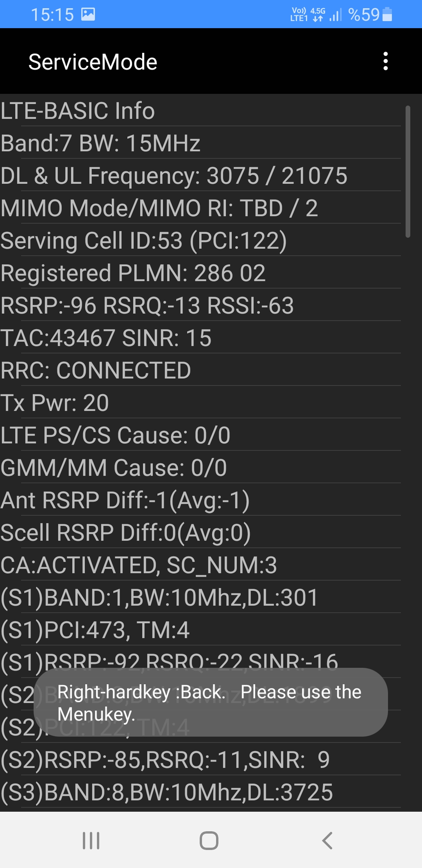The width and height of the screenshot is (422, 868).
Task: Tap the VoLTE LTE1 status indicator
Action: pos(299,14)
